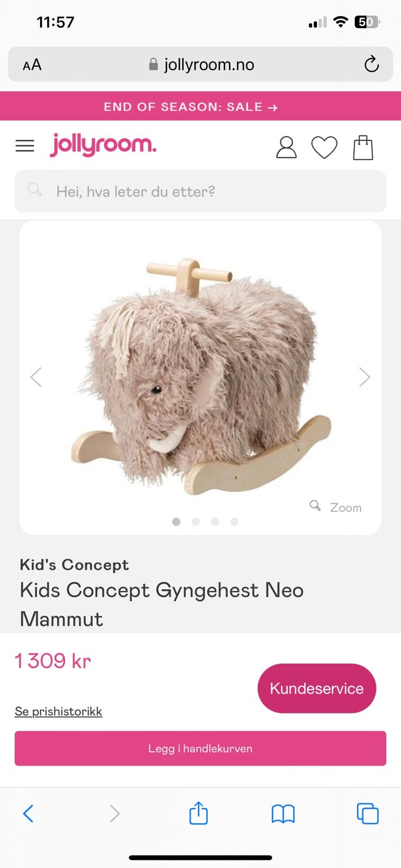The height and width of the screenshot is (868, 401).
Task: Open Se prishistorikk link
Action: click(x=58, y=711)
